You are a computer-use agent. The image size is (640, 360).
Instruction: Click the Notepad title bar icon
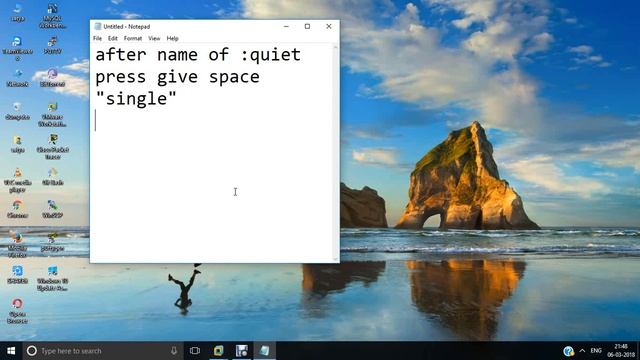coord(98,26)
